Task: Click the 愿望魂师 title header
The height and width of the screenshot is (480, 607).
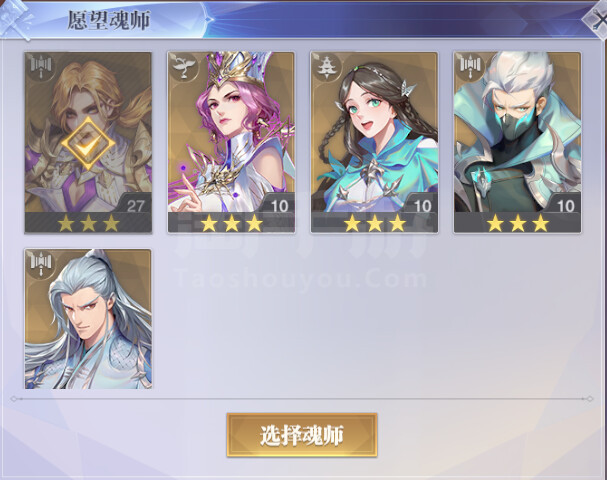Action: click(x=109, y=20)
